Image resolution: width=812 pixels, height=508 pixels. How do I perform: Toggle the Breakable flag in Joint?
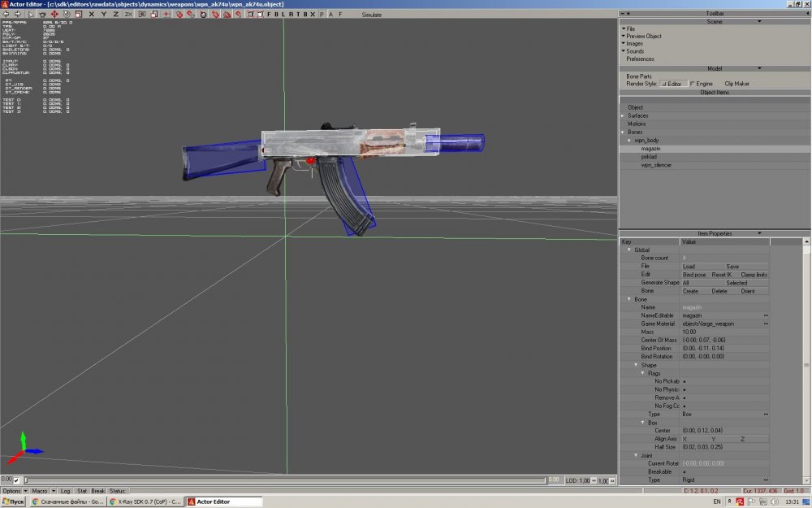tap(685, 472)
